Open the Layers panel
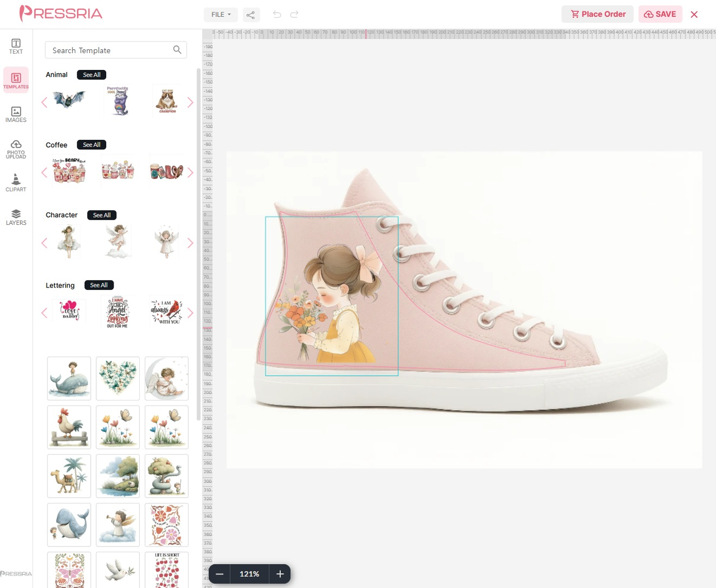 [x=16, y=217]
